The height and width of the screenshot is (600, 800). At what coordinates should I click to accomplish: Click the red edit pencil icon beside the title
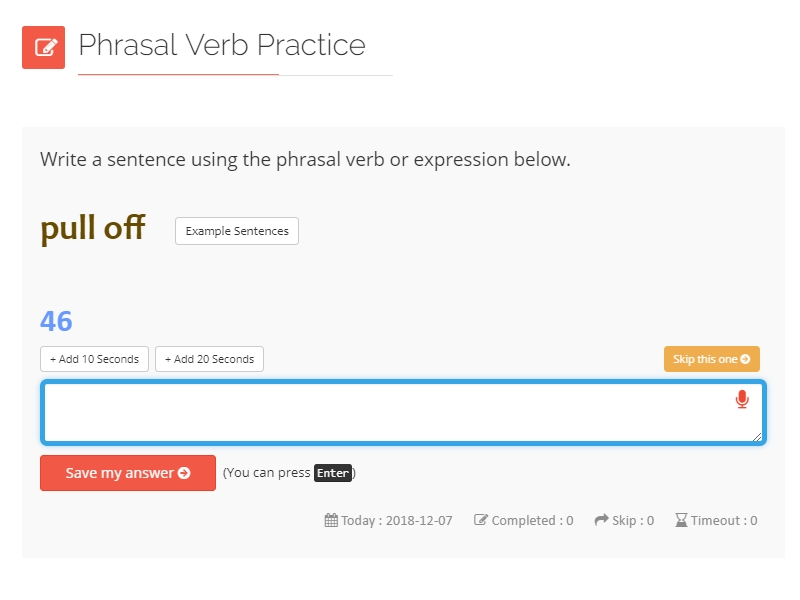pyautogui.click(x=43, y=47)
